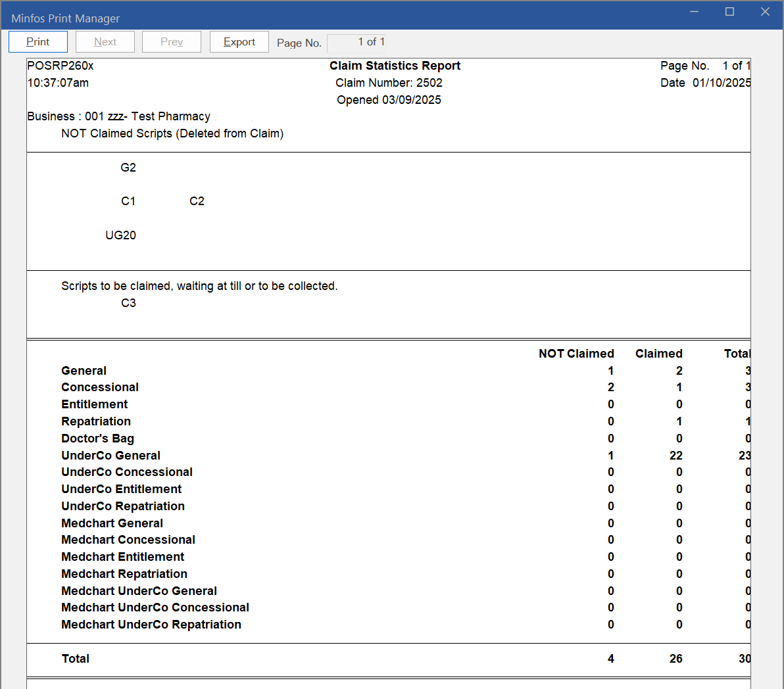Click the Print button
The height and width of the screenshot is (689, 784).
38,42
